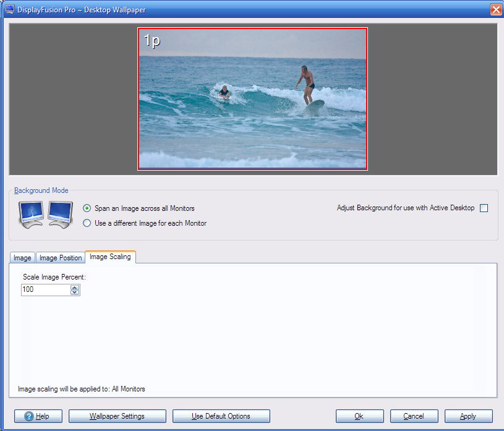Apply the wallpaper changes

[468, 416]
